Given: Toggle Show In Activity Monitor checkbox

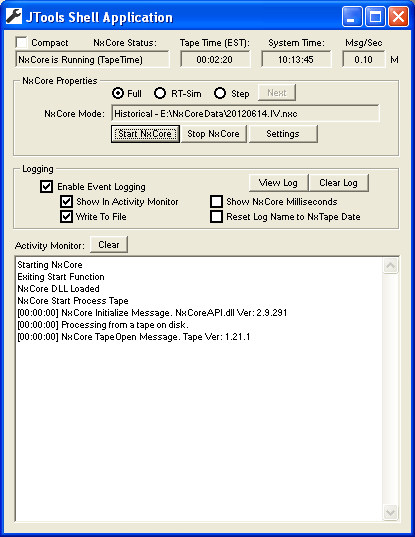Looking at the screenshot, I should click(66, 202).
